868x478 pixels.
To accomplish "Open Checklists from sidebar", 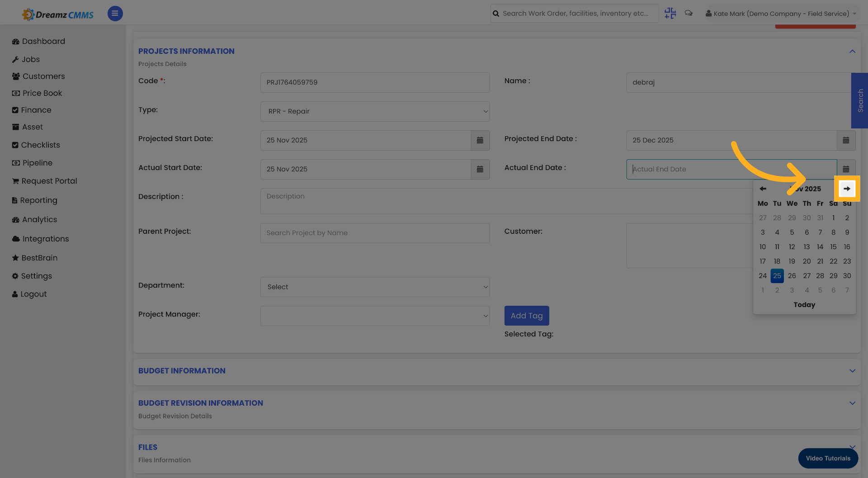I will (36, 145).
